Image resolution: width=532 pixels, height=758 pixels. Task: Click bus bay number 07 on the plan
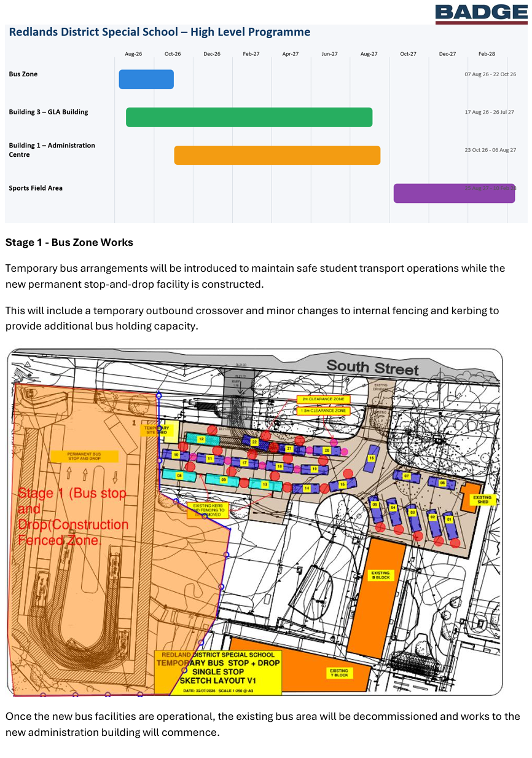[x=407, y=476]
